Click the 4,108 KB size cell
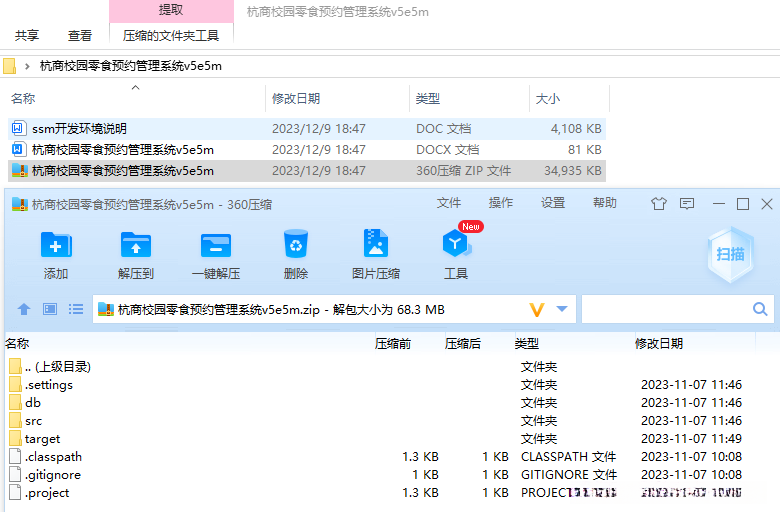 [x=576, y=128]
